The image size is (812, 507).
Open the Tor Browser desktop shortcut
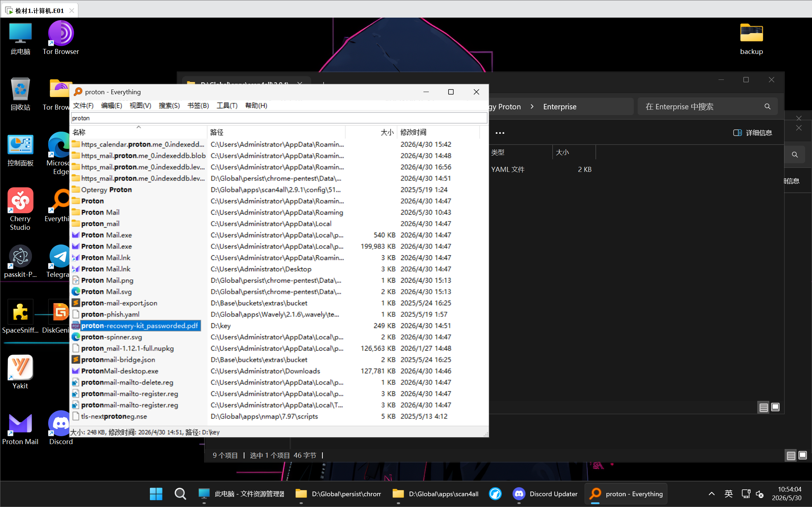61,38
